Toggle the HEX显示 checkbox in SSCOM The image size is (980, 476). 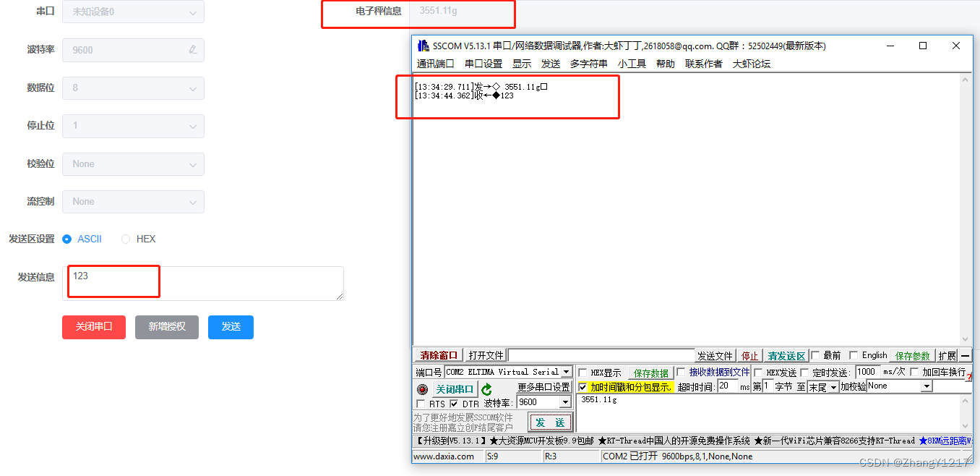point(583,373)
